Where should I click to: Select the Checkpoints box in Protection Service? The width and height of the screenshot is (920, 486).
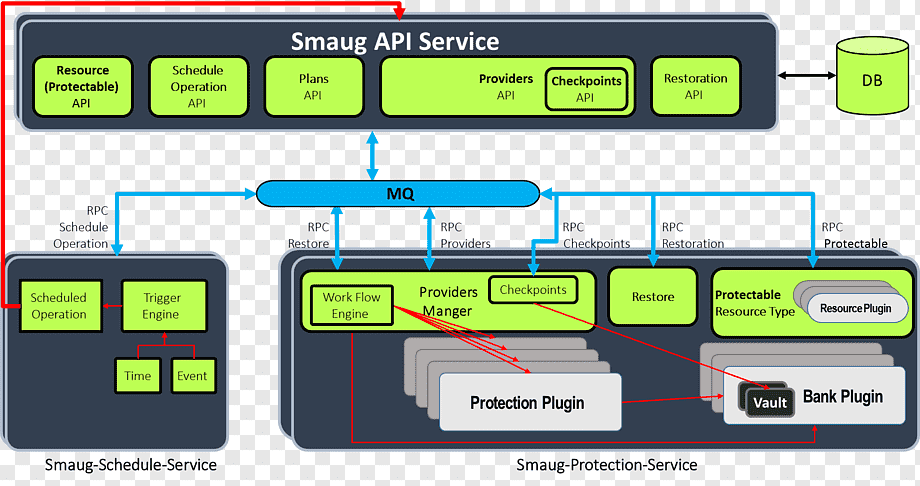coord(533,289)
